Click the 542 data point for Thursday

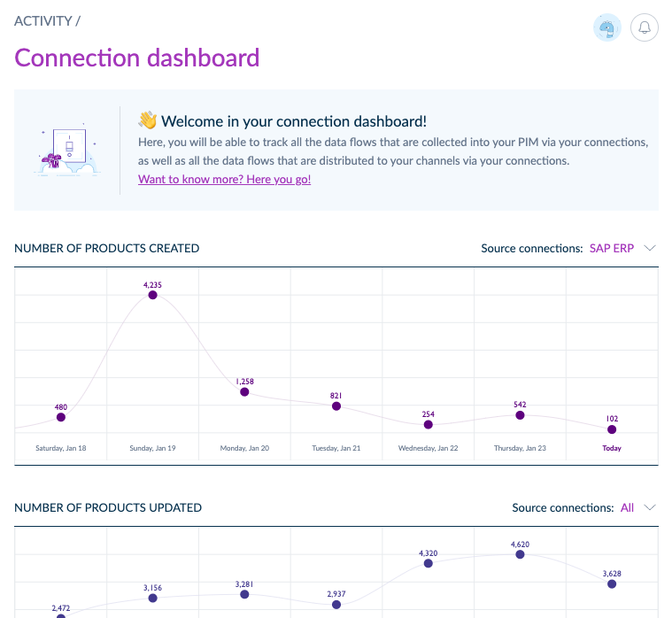point(520,414)
